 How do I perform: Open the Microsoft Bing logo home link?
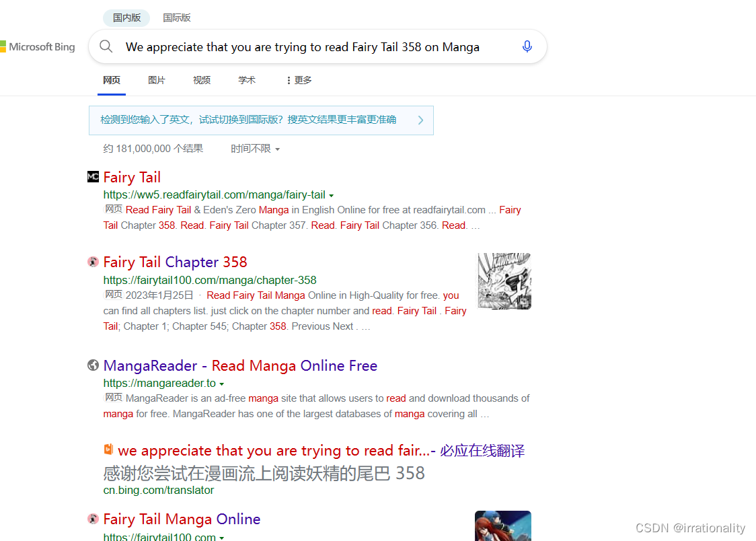click(38, 47)
